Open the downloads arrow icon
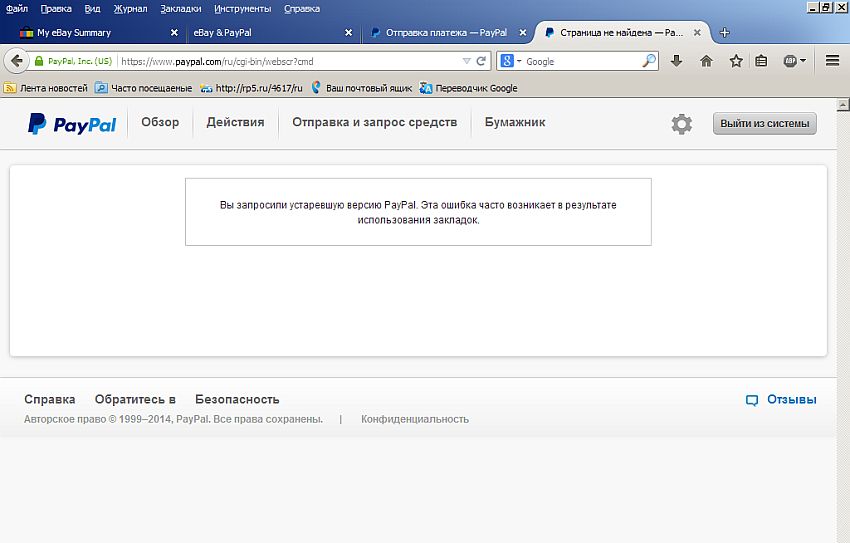The width and height of the screenshot is (850, 543). tap(677, 61)
